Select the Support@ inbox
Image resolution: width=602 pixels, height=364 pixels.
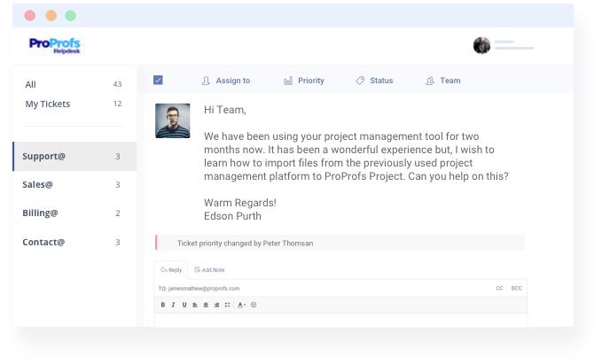pyautogui.click(x=74, y=156)
